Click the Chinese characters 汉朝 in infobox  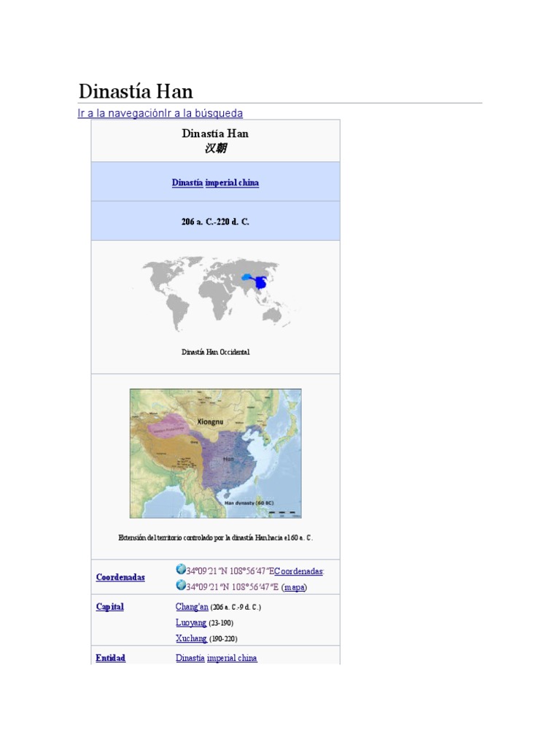[x=216, y=148]
